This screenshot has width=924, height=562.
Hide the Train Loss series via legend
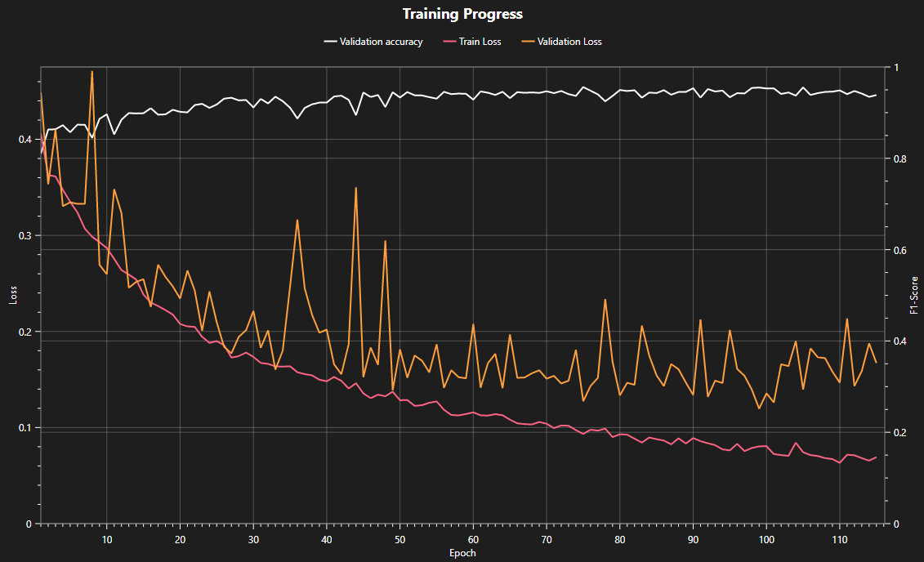click(x=480, y=42)
